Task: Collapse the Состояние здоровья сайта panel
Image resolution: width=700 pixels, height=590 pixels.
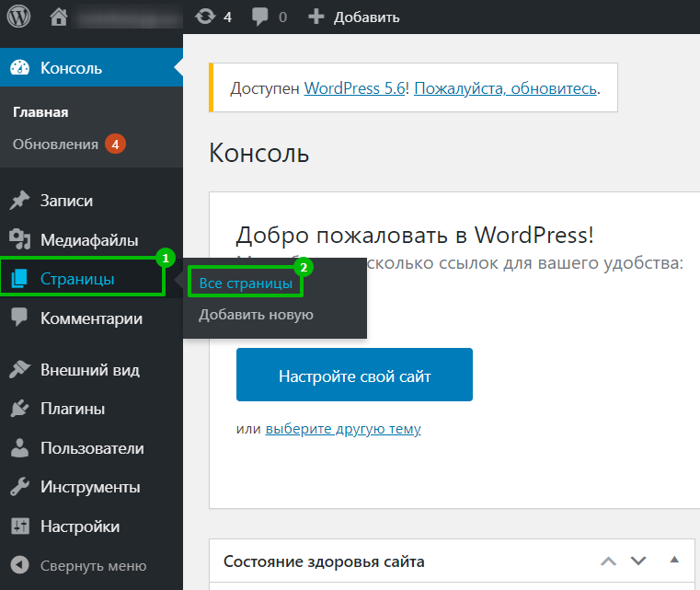Action: [x=674, y=560]
